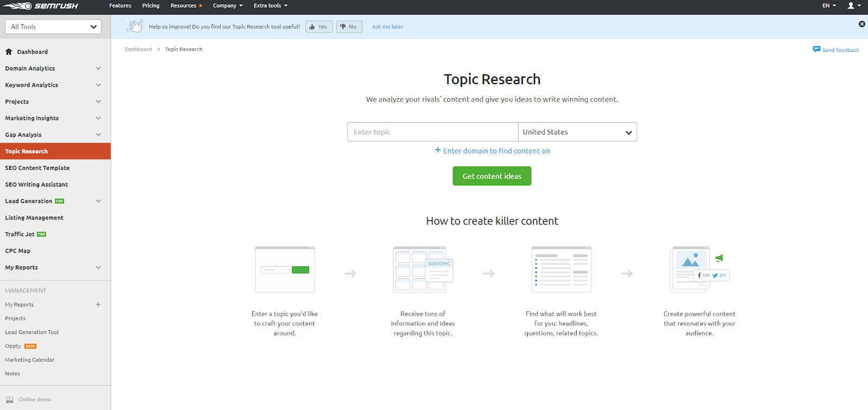Click the Online demo link

35,400
